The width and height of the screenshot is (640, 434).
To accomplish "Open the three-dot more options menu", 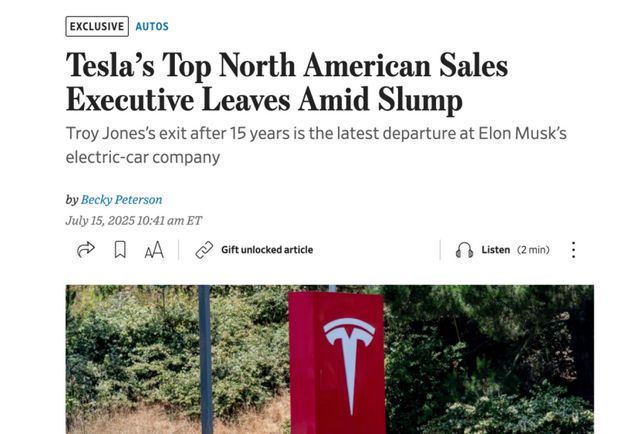I will 573,250.
